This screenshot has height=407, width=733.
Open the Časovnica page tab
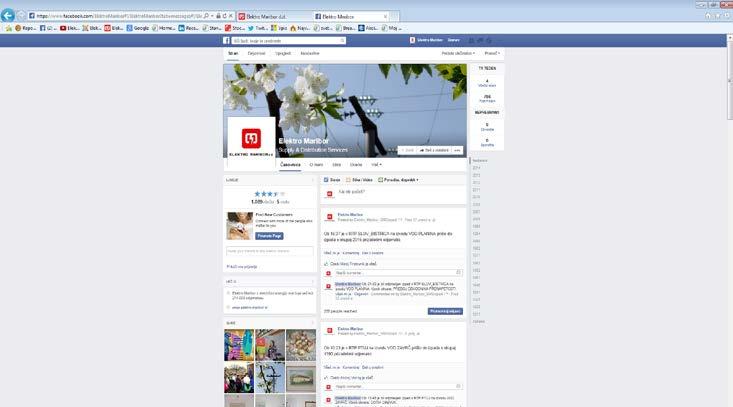point(290,165)
